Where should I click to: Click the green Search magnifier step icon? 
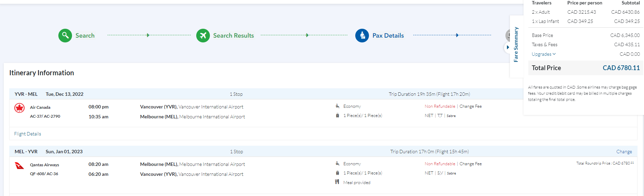pos(65,36)
